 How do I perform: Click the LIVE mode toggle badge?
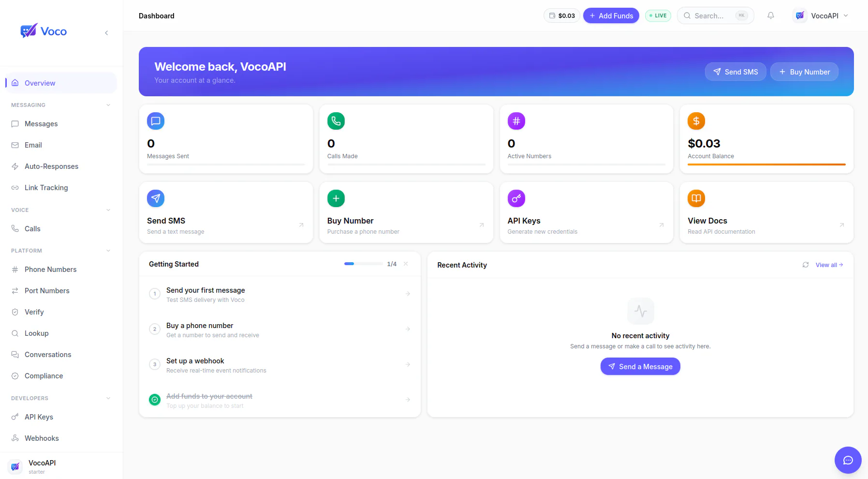(x=658, y=15)
